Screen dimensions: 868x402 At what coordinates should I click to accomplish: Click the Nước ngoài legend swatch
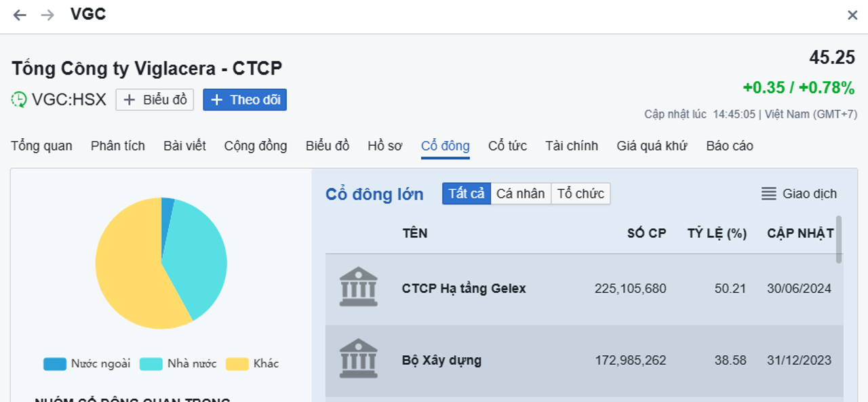point(55,364)
